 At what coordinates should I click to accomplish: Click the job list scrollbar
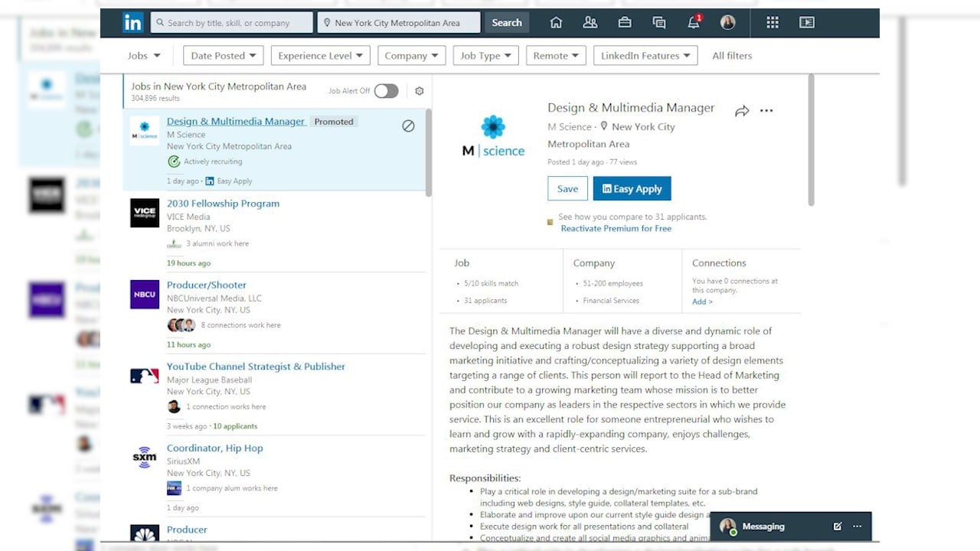click(x=429, y=153)
